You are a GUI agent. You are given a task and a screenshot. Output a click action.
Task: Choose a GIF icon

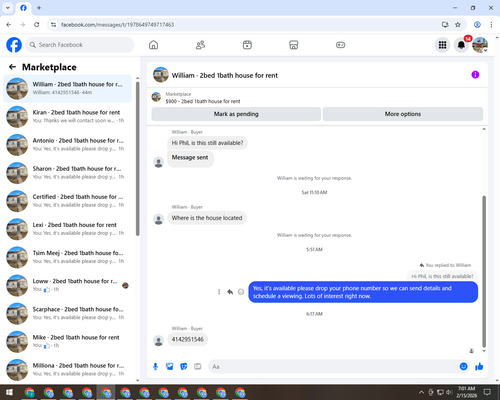coord(198,367)
